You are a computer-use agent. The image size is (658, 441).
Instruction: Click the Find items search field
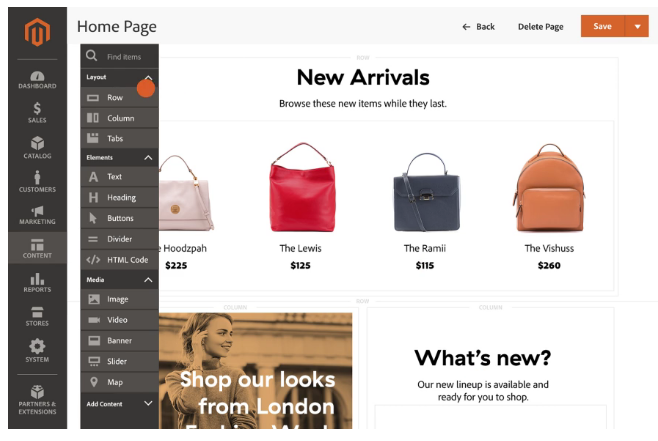click(x=120, y=56)
